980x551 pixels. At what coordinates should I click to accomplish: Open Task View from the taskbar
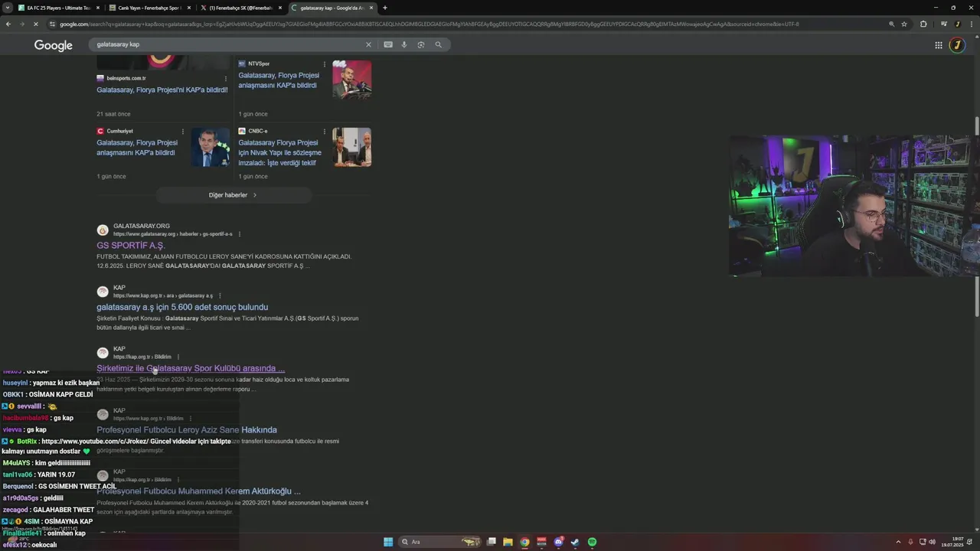492,542
